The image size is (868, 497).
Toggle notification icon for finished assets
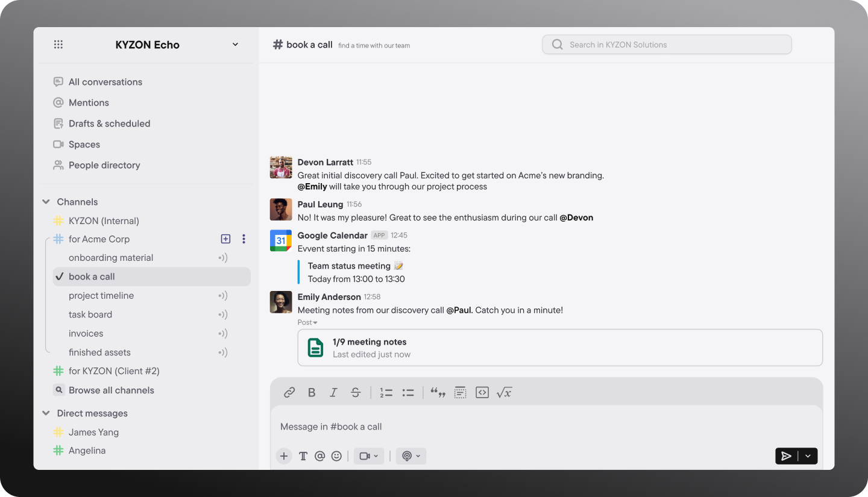pos(223,352)
